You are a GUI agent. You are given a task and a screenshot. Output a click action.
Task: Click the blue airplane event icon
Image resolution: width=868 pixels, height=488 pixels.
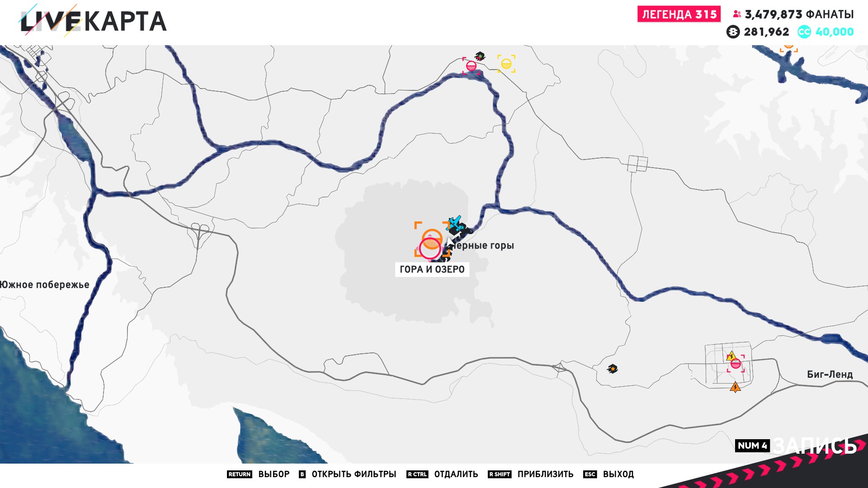454,222
